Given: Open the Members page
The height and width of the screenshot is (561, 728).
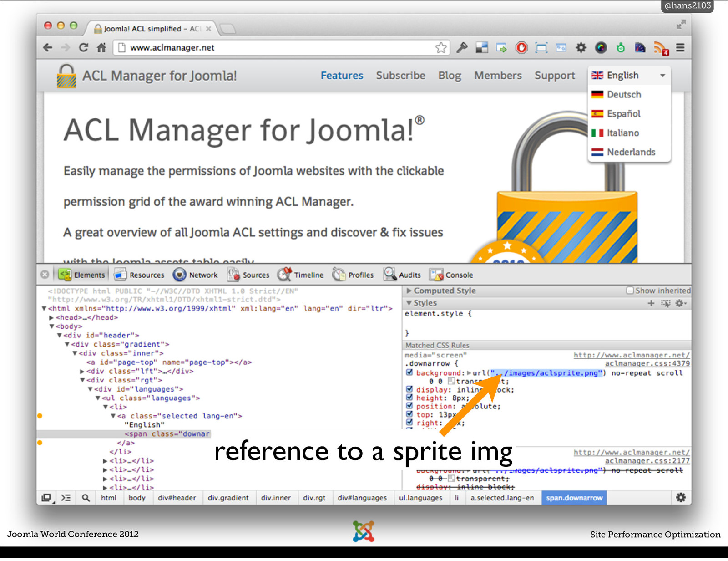Looking at the screenshot, I should (x=498, y=76).
